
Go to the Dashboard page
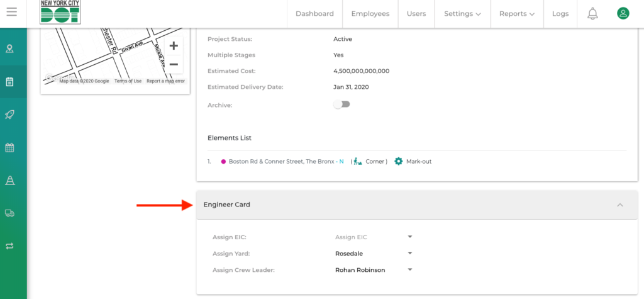pos(314,14)
